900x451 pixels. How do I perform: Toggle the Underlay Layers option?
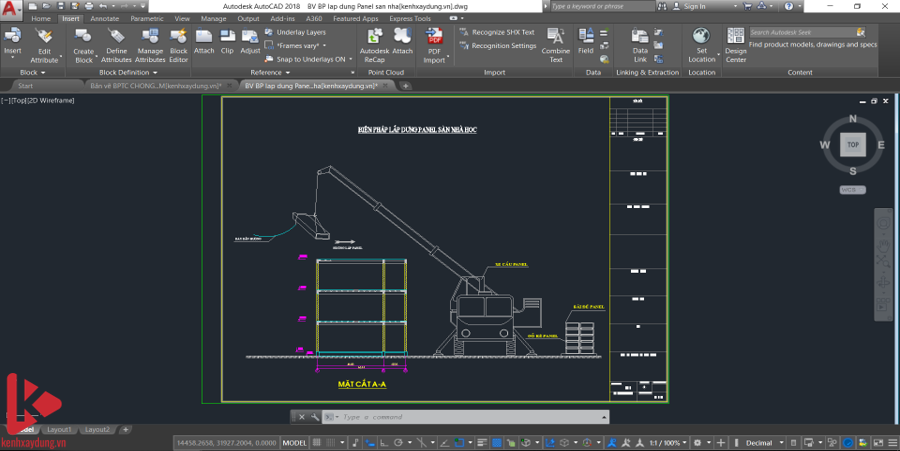tap(300, 32)
